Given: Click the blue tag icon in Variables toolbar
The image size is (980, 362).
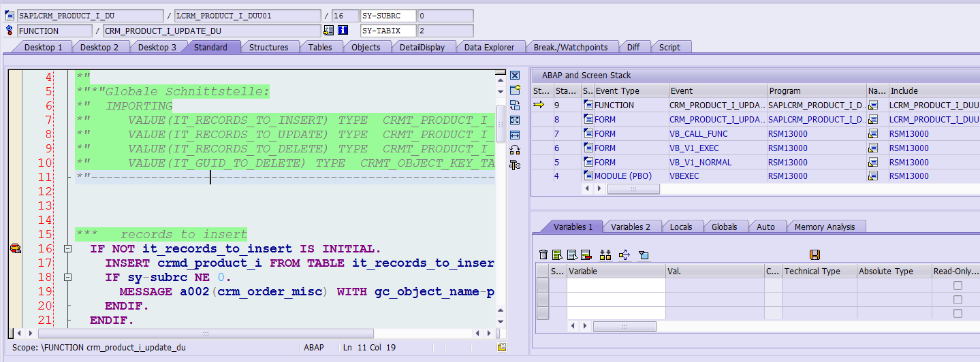Looking at the screenshot, I should point(644,254).
